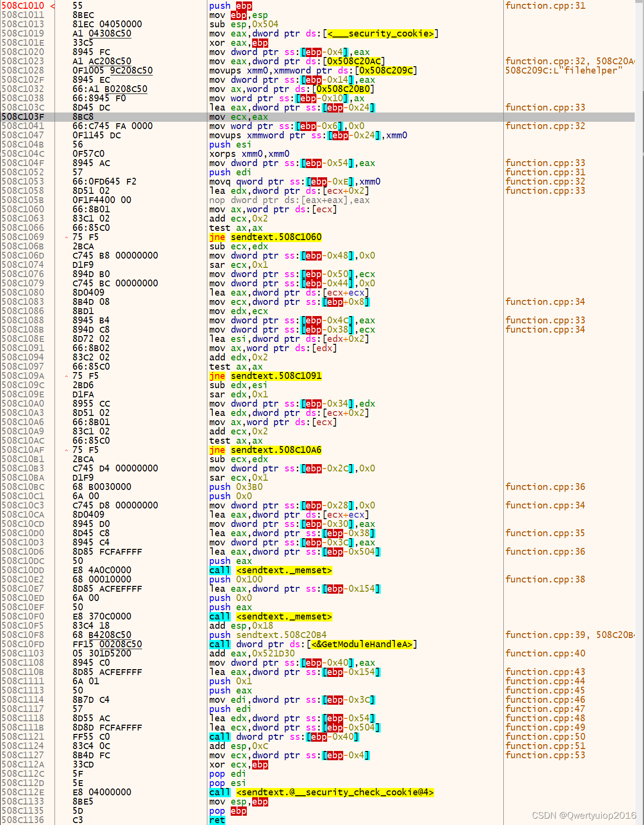The width and height of the screenshot is (644, 825).
Task: Select the L"filehelper" string comment
Action: tap(564, 71)
